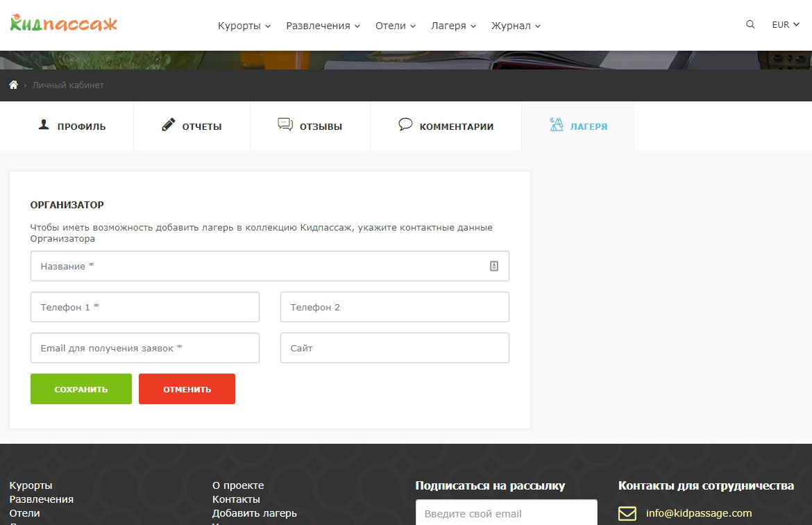Open the Журнал navigation menu
Image resolution: width=812 pixels, height=525 pixels.
coord(516,26)
